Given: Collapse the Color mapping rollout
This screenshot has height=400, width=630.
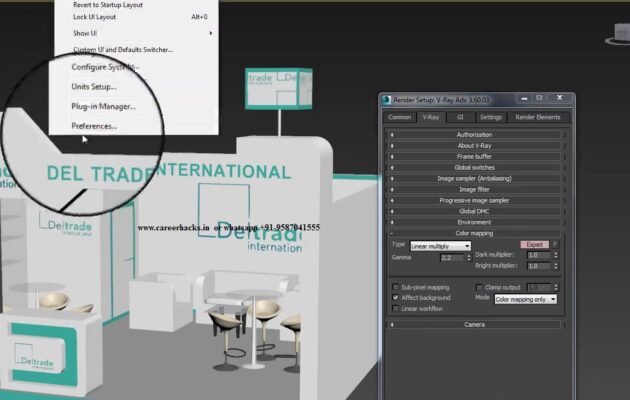Looking at the screenshot, I should coord(474,233).
